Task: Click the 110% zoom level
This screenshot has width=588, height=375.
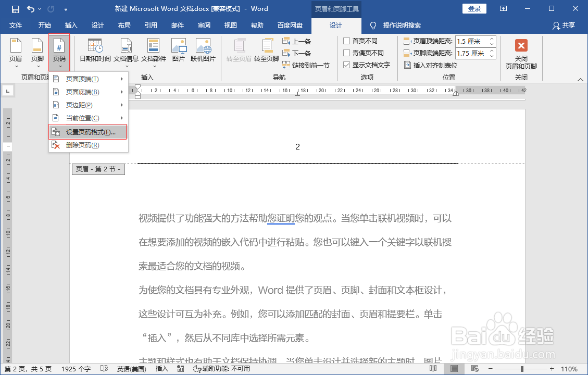Action: (569, 369)
